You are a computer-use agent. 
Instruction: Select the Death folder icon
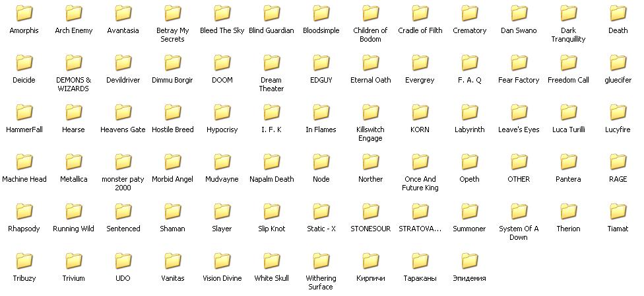click(x=618, y=13)
